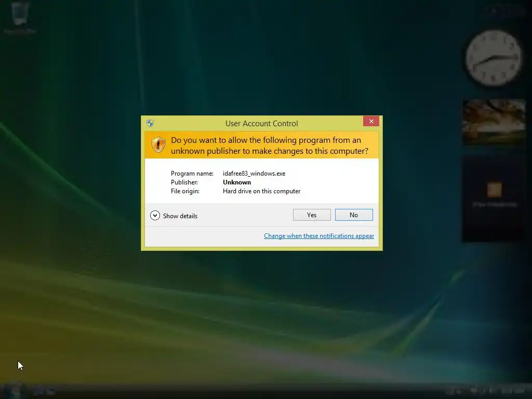
Task: Expand Show details chevron
Action: click(155, 216)
